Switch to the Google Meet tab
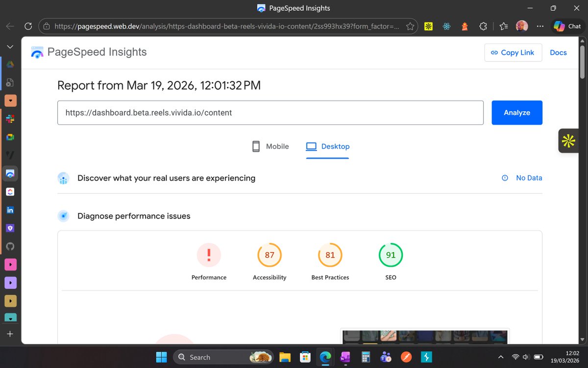The image size is (588, 368). [x=10, y=137]
